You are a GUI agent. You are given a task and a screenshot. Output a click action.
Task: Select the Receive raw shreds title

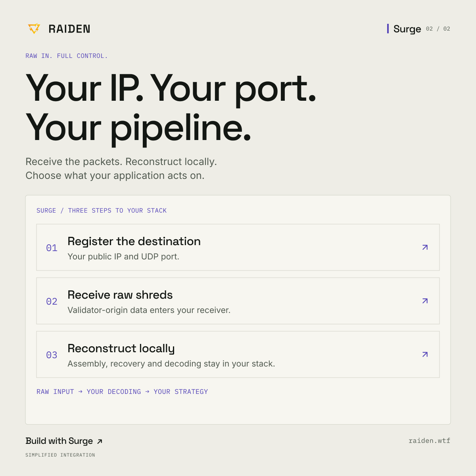120,295
